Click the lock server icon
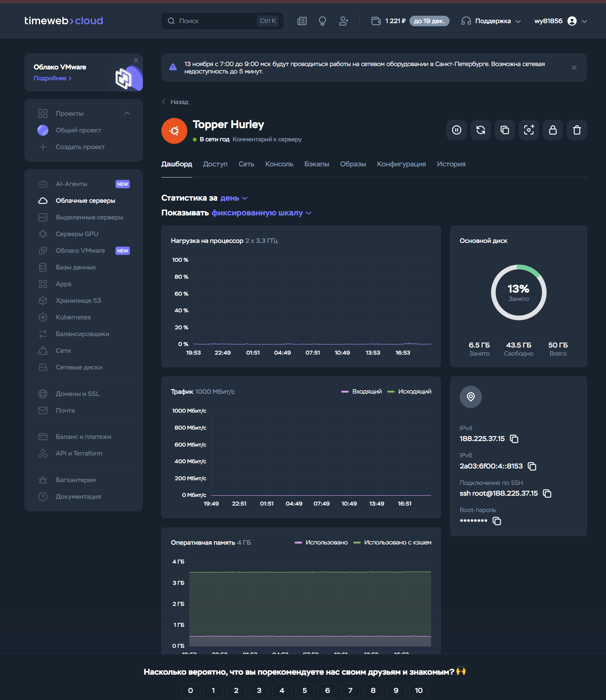The width and height of the screenshot is (606, 700). [x=553, y=130]
